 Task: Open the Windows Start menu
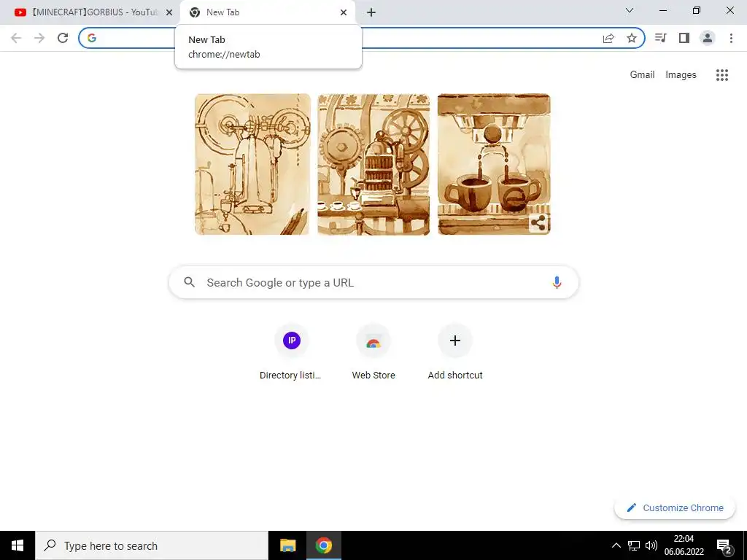pos(18,545)
